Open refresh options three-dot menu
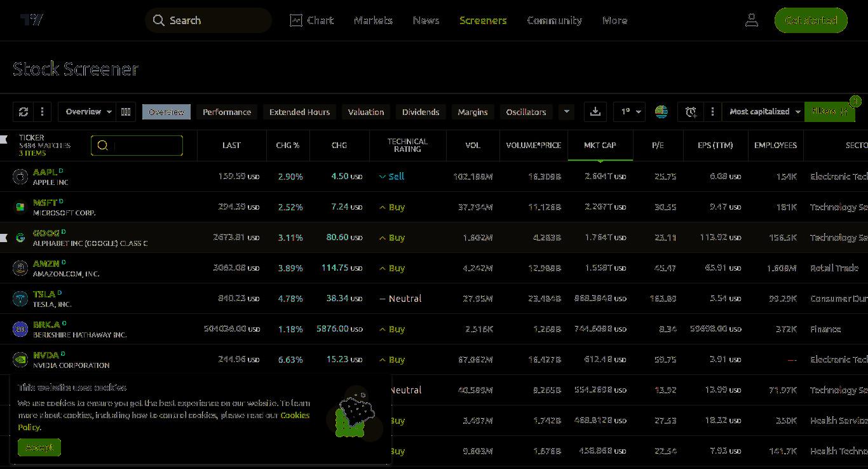This screenshot has width=868, height=469. pos(42,112)
